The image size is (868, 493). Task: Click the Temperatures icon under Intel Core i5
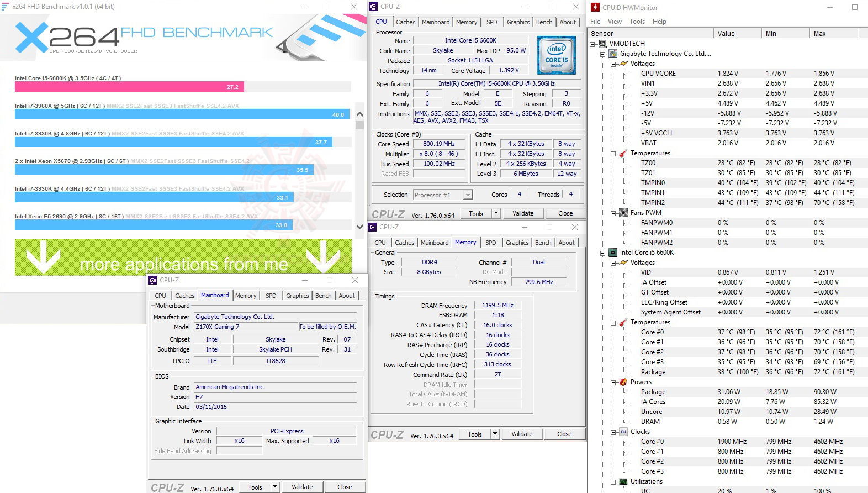tap(623, 322)
